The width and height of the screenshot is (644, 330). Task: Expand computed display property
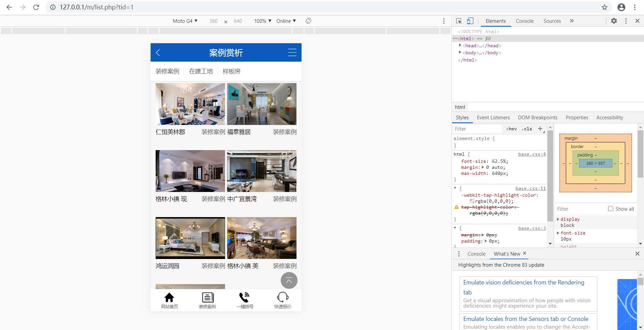point(558,219)
